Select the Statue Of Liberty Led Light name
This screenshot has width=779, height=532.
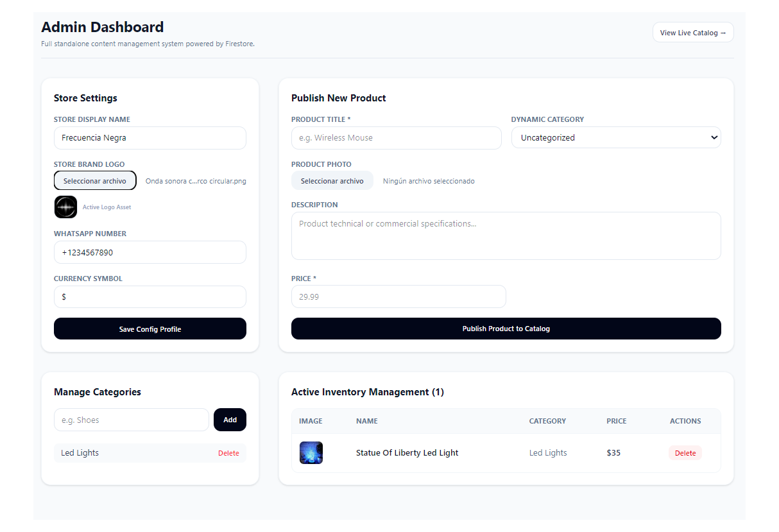coord(407,452)
